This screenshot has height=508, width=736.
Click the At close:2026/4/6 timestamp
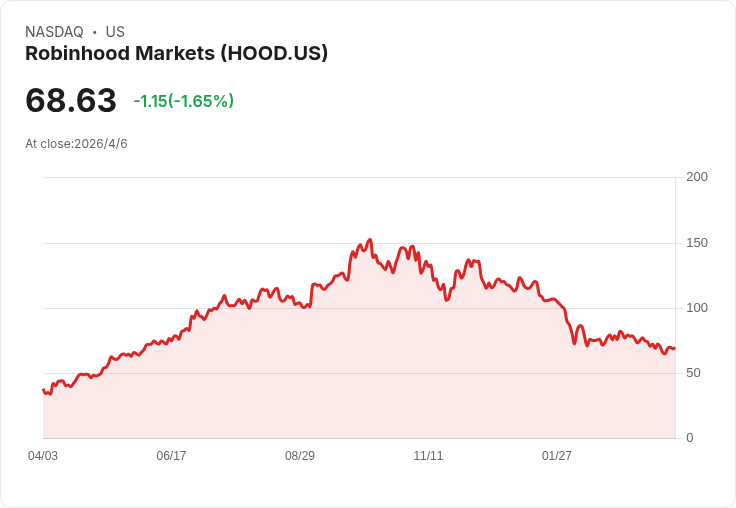[x=77, y=144]
